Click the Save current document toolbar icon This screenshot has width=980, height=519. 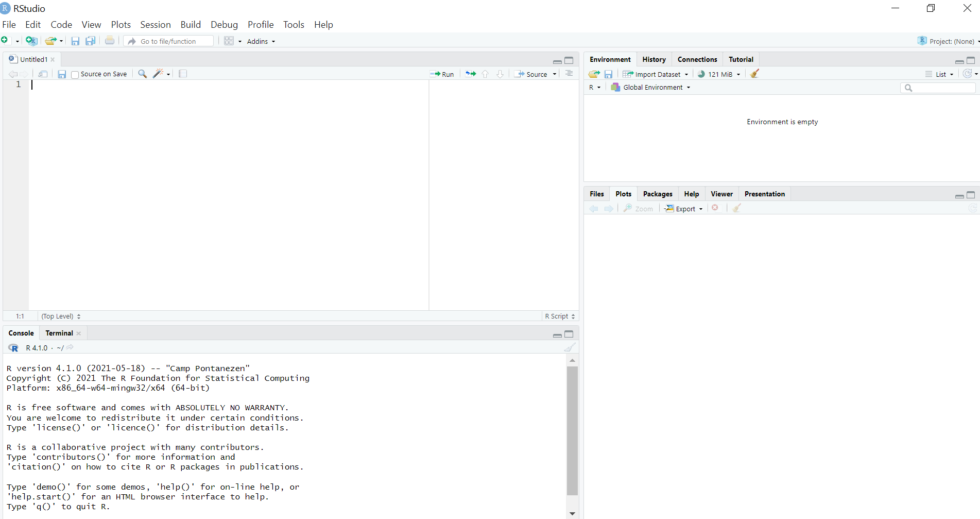(75, 41)
